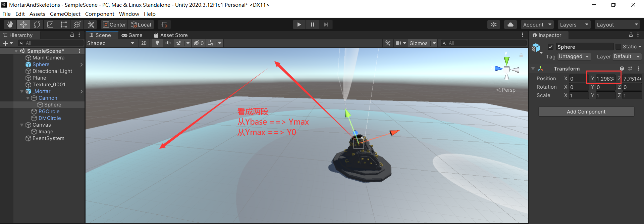The height and width of the screenshot is (224, 644).
Task: Collapse the Cannon object
Action: coord(28,98)
